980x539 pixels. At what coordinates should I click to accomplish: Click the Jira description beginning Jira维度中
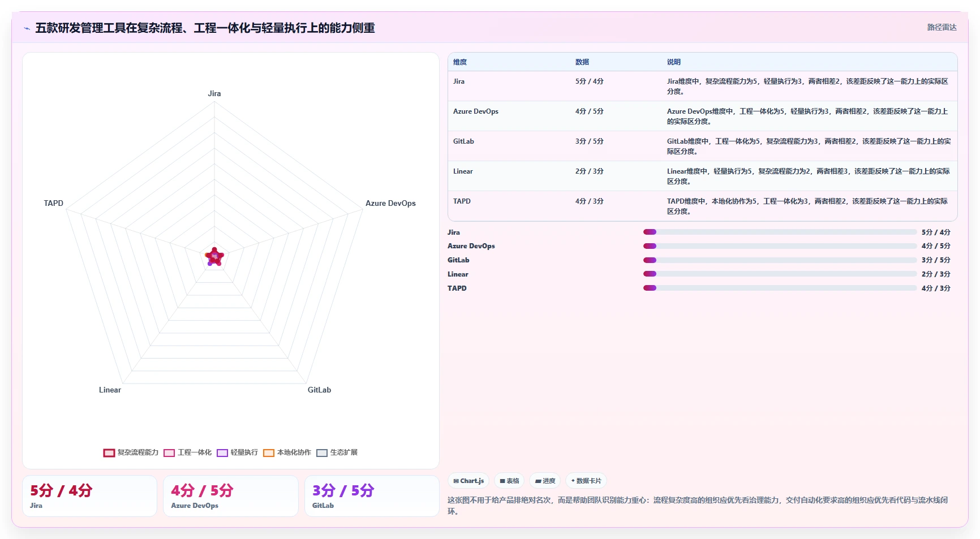(x=808, y=87)
